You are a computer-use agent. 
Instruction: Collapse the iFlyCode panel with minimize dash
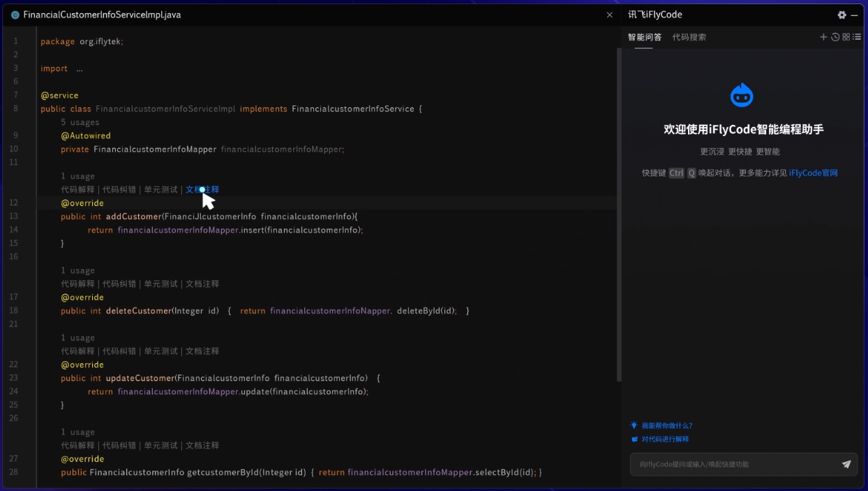854,15
